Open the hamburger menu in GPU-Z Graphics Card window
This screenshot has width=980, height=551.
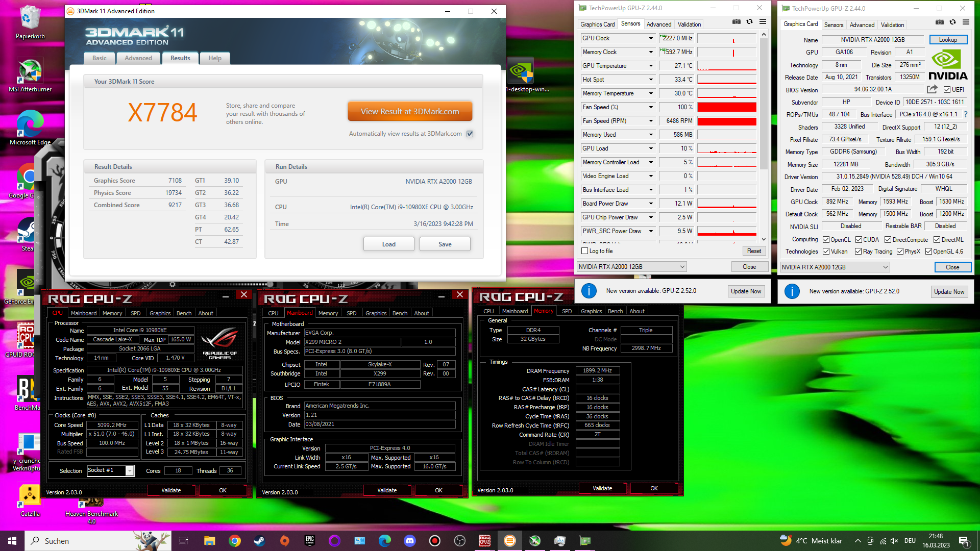point(966,22)
